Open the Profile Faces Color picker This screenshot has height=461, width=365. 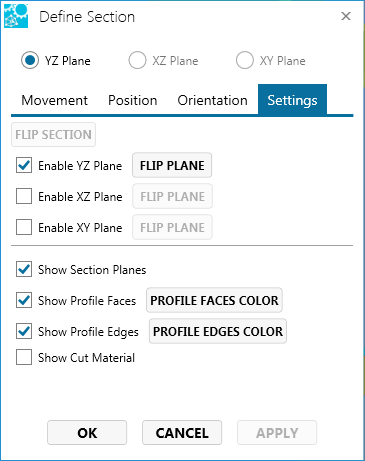click(214, 300)
